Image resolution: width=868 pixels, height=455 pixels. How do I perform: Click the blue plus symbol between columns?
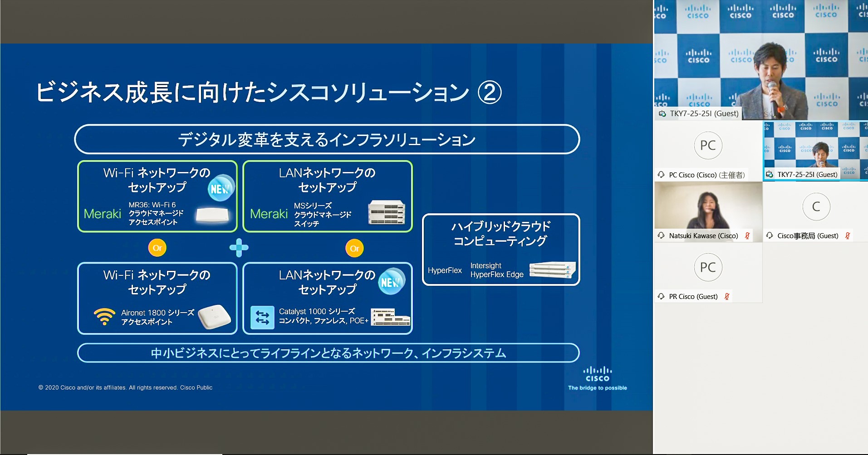point(239,248)
